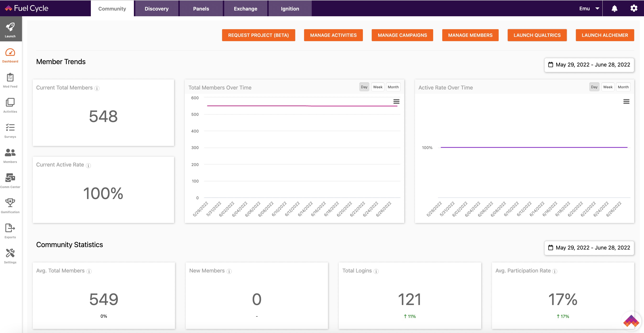644x333 pixels.
Task: Click Launch Alchemer button
Action: point(605,35)
